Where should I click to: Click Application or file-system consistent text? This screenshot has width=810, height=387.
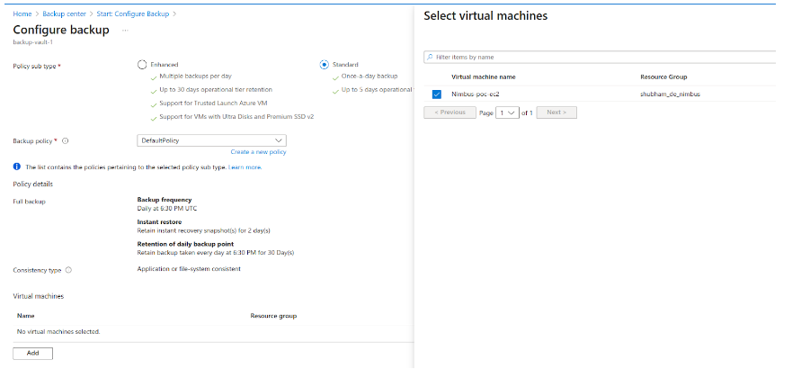pos(189,269)
